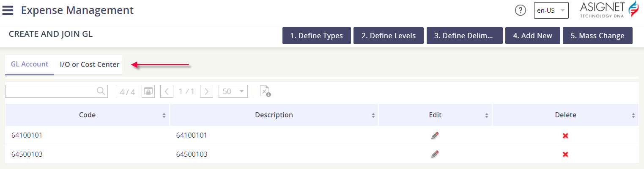Go to next page arrow
644x169 pixels.
[x=206, y=91]
